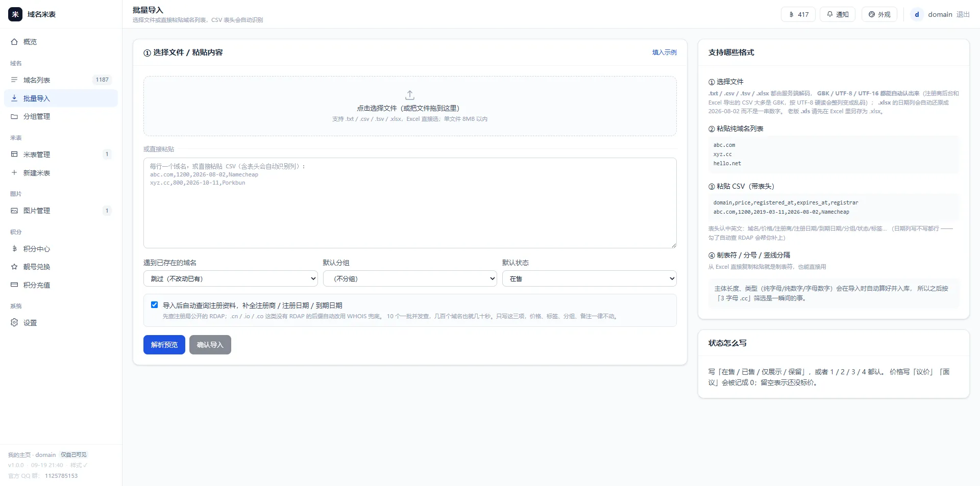Click the domain user avatar

pyautogui.click(x=917, y=14)
